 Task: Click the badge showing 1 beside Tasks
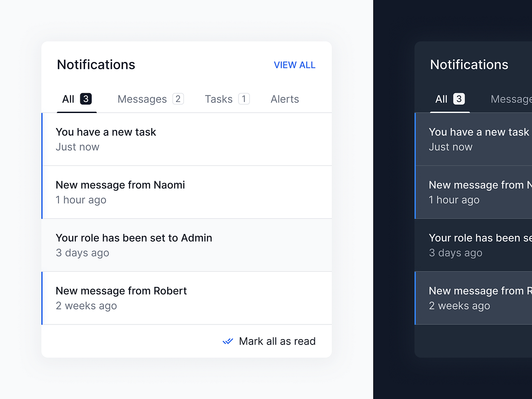tap(244, 98)
